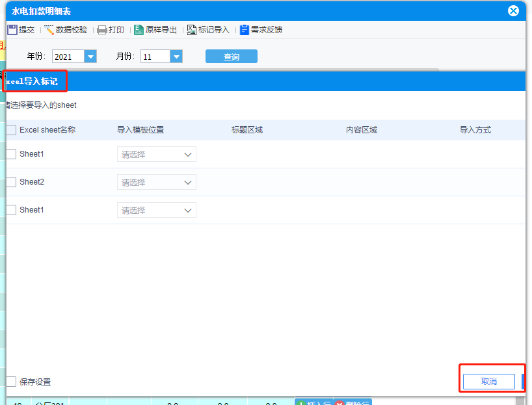Open the 月份 month dropdown arrow
The width and height of the screenshot is (532, 405).
[x=176, y=57]
